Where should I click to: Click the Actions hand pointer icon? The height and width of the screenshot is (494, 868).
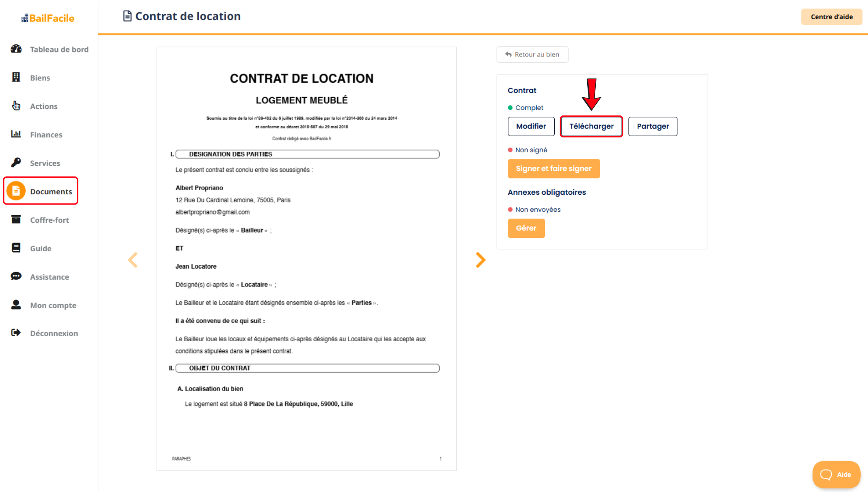[x=16, y=106]
